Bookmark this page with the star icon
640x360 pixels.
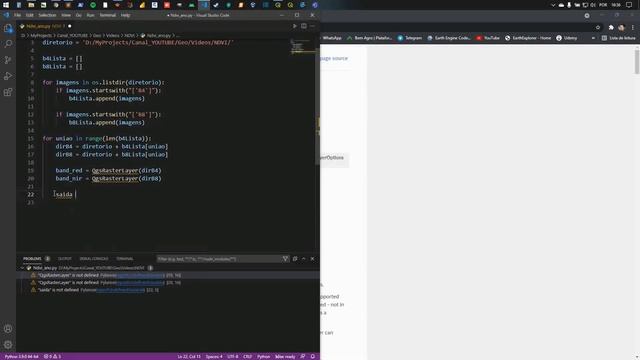[598, 27]
